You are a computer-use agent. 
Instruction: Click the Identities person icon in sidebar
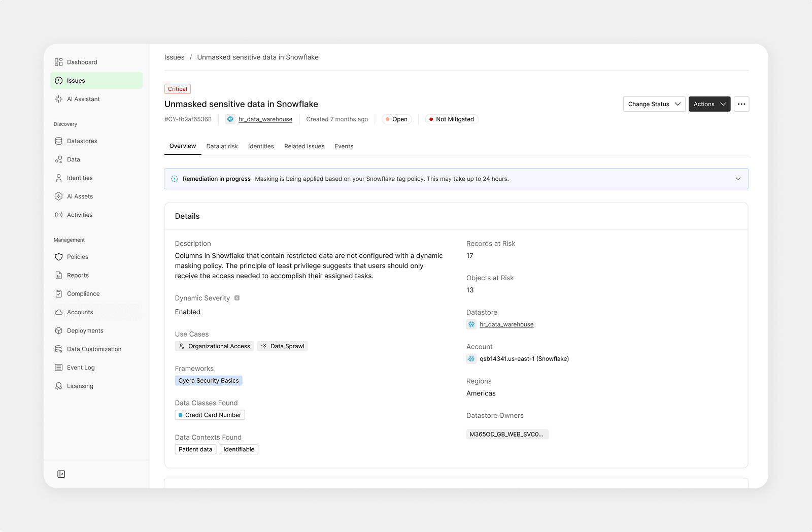pyautogui.click(x=59, y=178)
